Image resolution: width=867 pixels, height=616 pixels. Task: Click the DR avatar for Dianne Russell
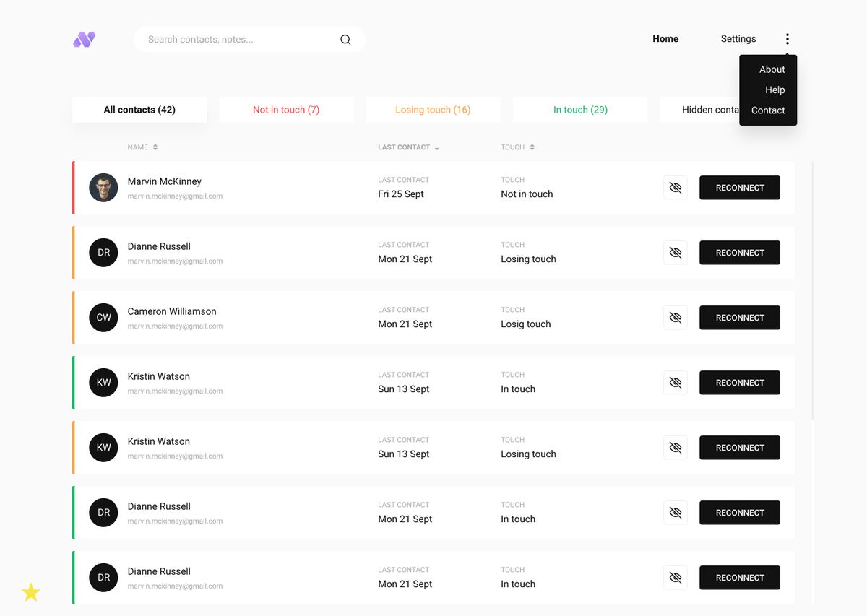point(103,252)
